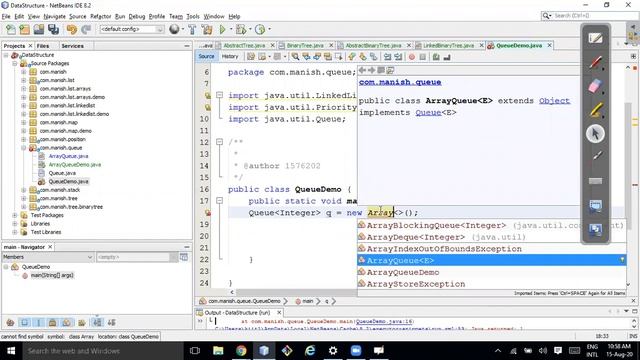Select the yellow highlighter annotation tool

pyautogui.click(x=595, y=110)
